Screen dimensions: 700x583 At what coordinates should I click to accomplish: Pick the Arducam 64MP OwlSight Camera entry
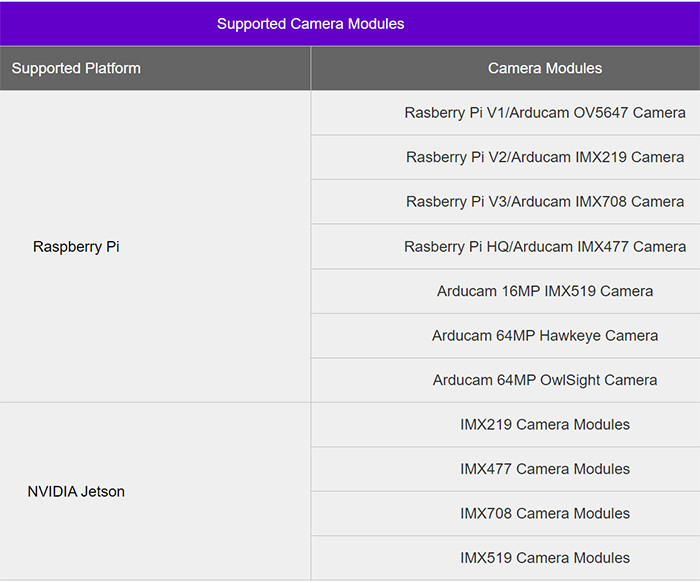[545, 380]
